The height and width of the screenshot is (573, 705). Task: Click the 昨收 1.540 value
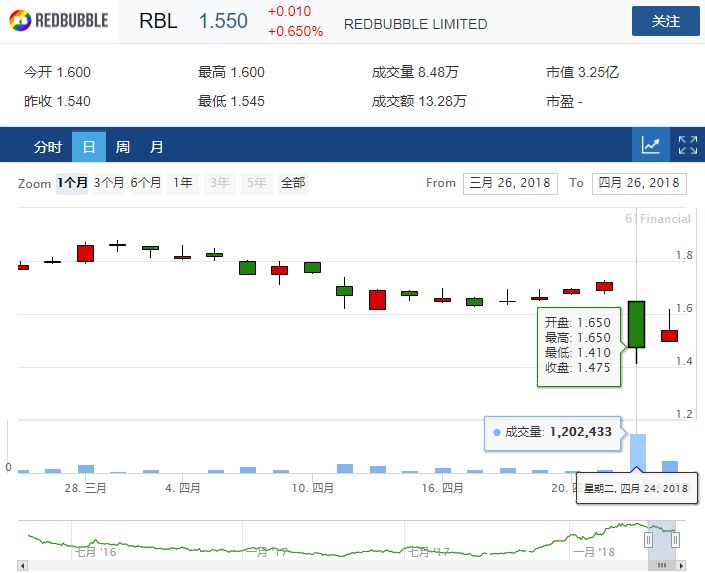pyautogui.click(x=58, y=101)
